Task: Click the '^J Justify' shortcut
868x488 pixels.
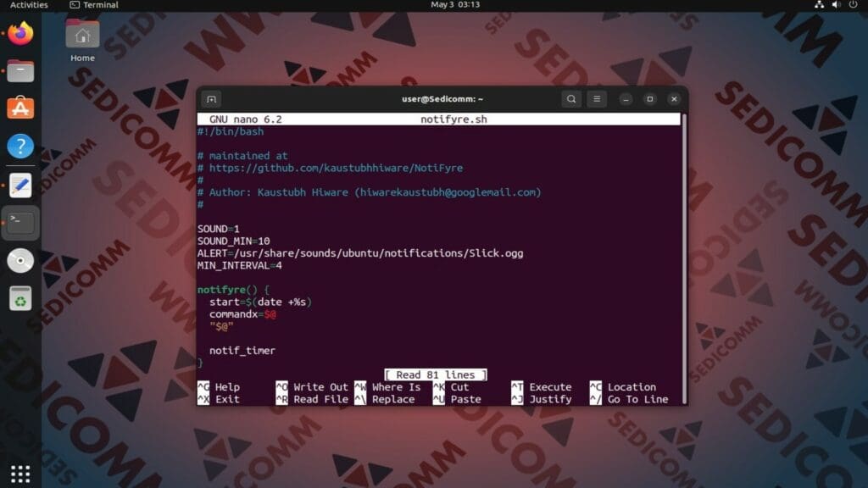Action: 542,399
